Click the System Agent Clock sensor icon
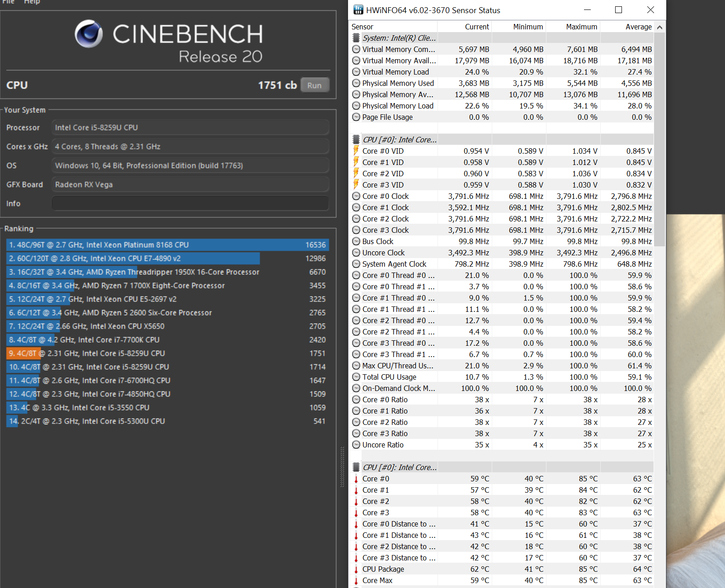 (356, 264)
